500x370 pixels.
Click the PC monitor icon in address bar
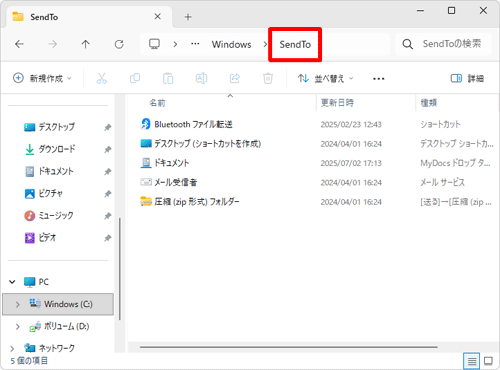coord(154,44)
